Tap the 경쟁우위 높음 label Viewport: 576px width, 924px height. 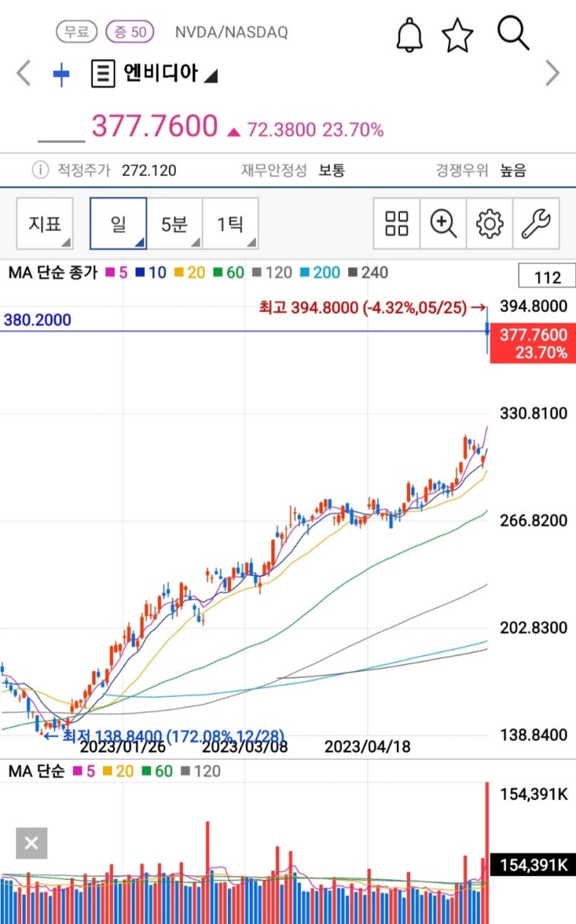pyautogui.click(x=481, y=171)
